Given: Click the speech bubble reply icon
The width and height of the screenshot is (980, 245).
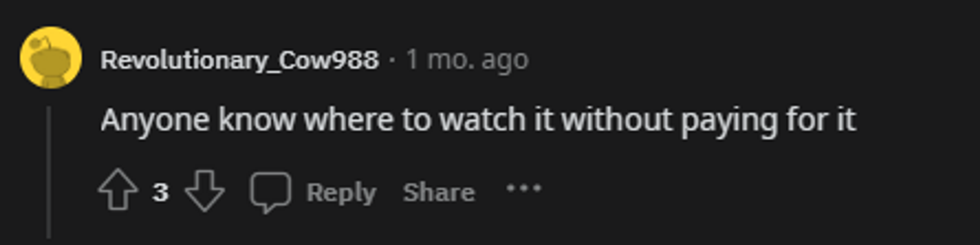Looking at the screenshot, I should 270,192.
